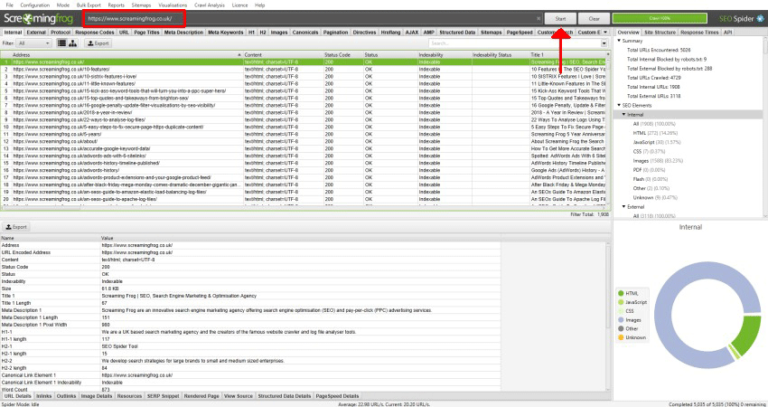Open the Site Structure tab
The image size is (768, 407).
tap(660, 32)
